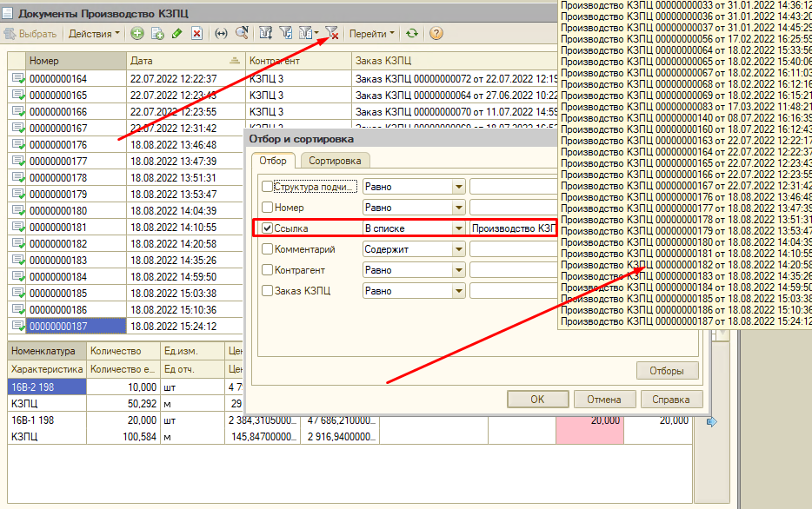This screenshot has width=812, height=509.
Task: Click the nomenclature cell '16В-2 198'
Action: coord(47,387)
